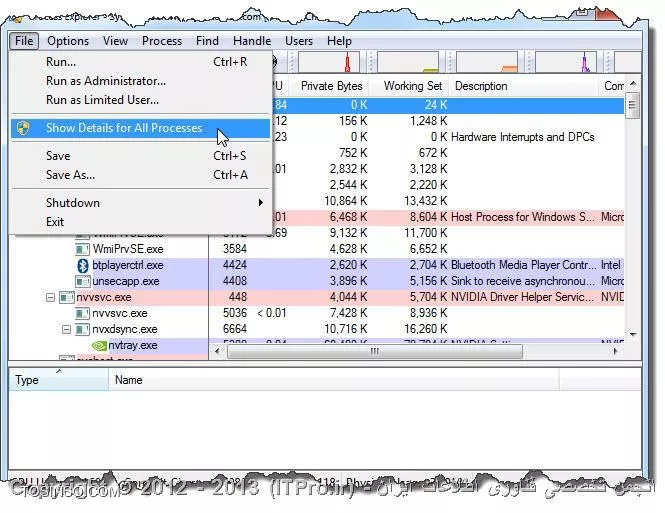Click the nvxdsync.exe process icon
Viewport: 665px width, 513px height.
82,329
